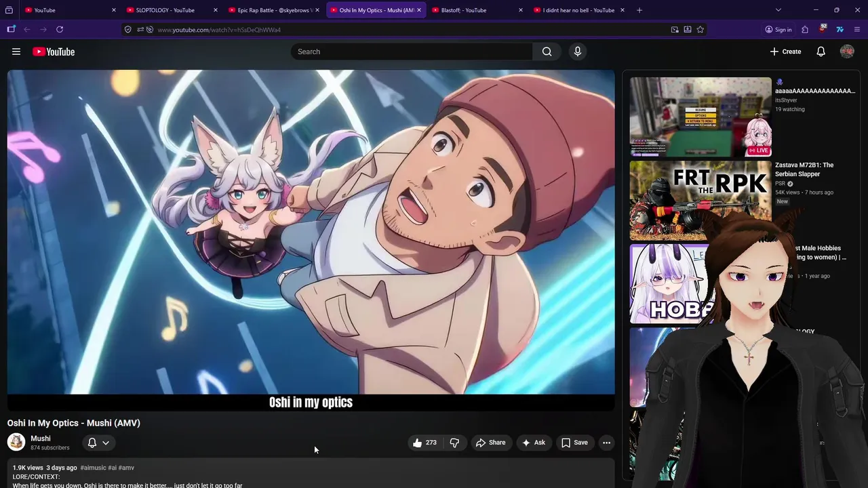
Task: Click '874 subscribers' text
Action: click(x=50, y=448)
